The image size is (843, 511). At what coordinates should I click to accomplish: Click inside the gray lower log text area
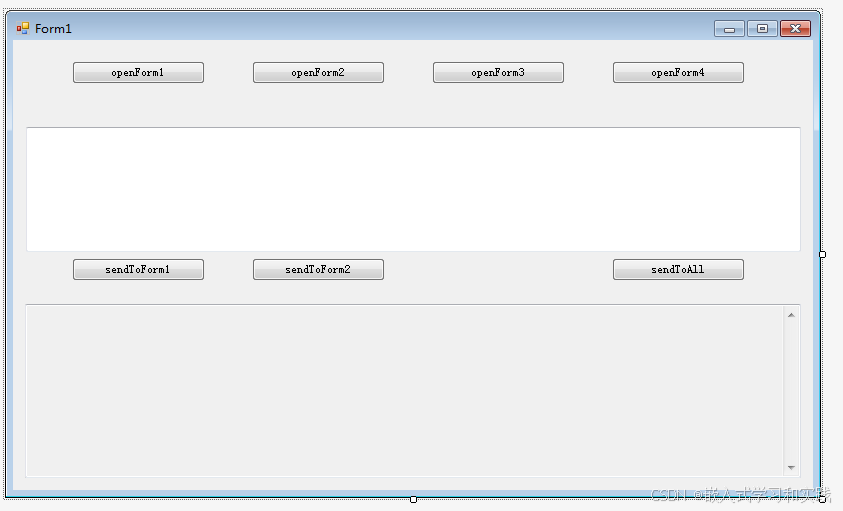(x=404, y=391)
